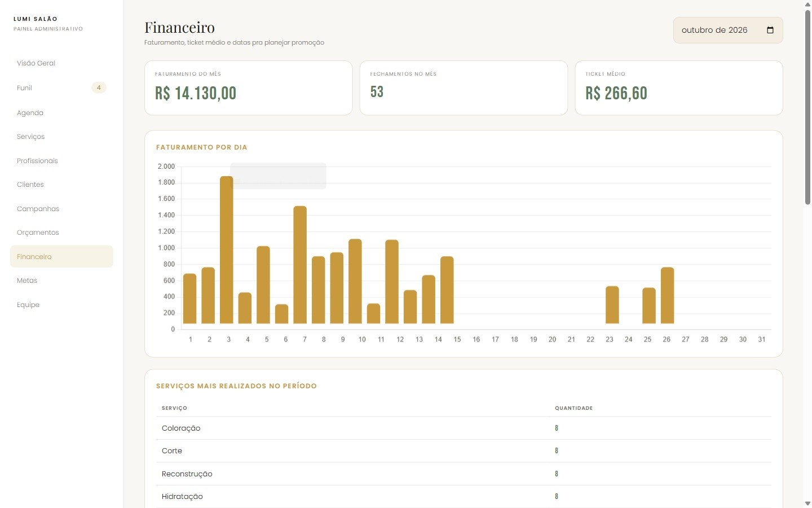Click the month field showing outubro de 2026
Image resolution: width=812 pixels, height=508 pixels.
pos(728,30)
